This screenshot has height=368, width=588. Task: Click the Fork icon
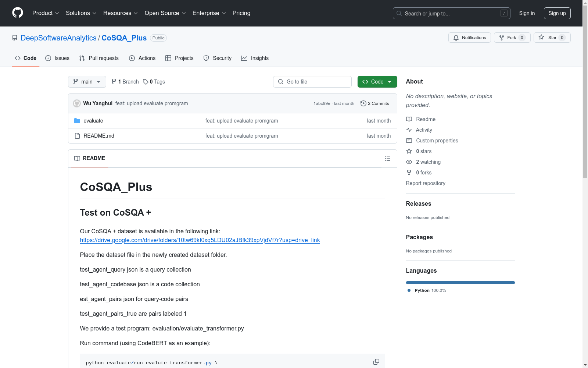click(x=502, y=38)
